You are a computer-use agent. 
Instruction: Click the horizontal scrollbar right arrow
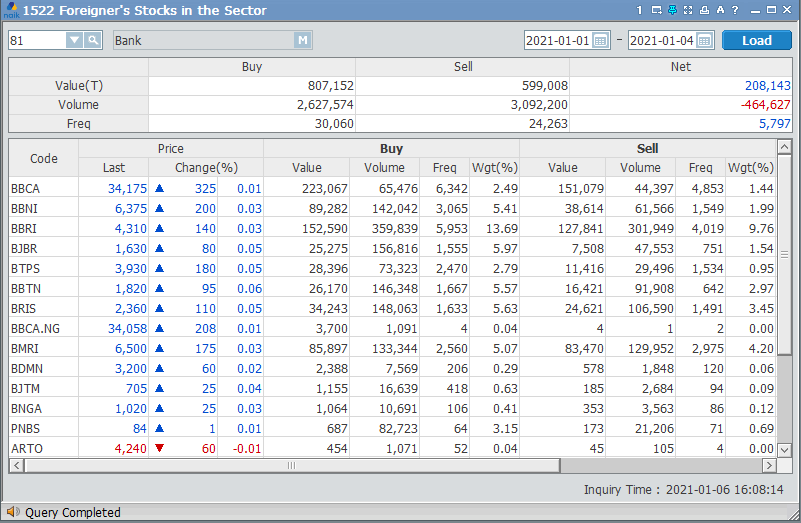(769, 466)
